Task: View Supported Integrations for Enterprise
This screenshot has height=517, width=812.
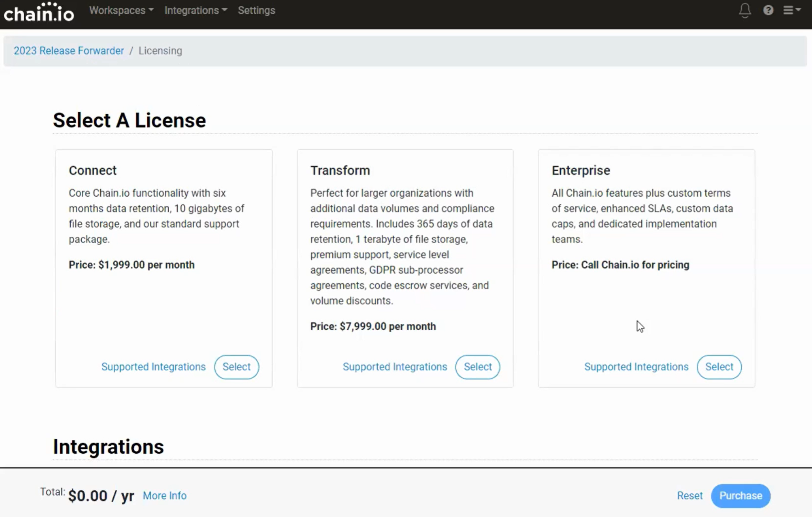Action: coord(636,367)
